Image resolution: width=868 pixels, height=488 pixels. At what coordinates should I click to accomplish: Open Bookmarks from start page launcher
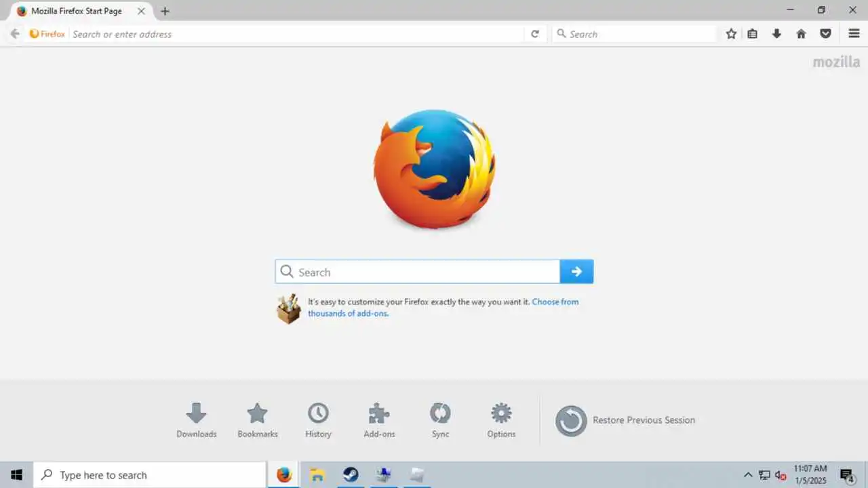click(258, 420)
